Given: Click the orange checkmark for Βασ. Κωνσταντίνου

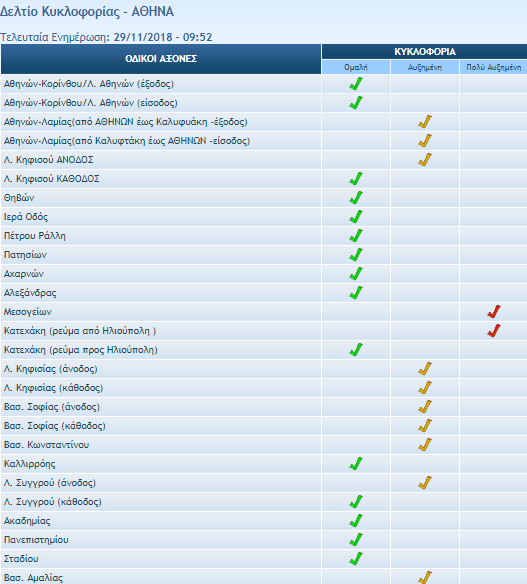Looking at the screenshot, I should tap(425, 445).
